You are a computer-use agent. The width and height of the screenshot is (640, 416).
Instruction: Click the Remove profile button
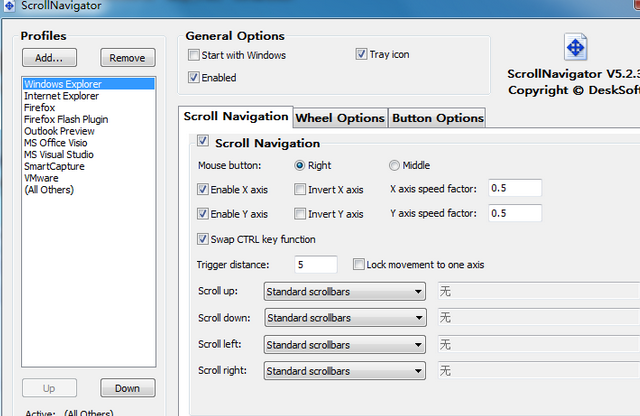point(128,58)
